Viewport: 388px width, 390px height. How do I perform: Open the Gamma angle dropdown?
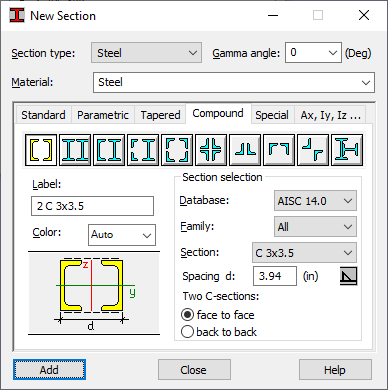(x=313, y=53)
